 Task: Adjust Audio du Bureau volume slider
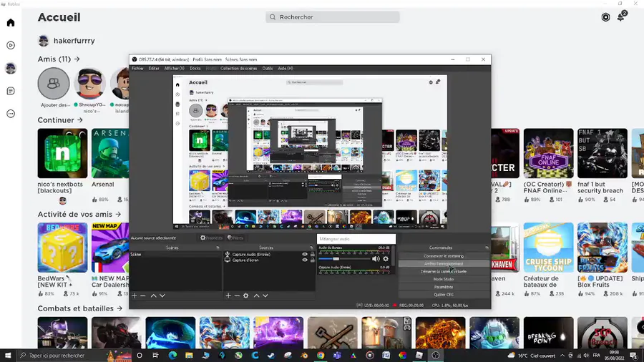(336, 258)
